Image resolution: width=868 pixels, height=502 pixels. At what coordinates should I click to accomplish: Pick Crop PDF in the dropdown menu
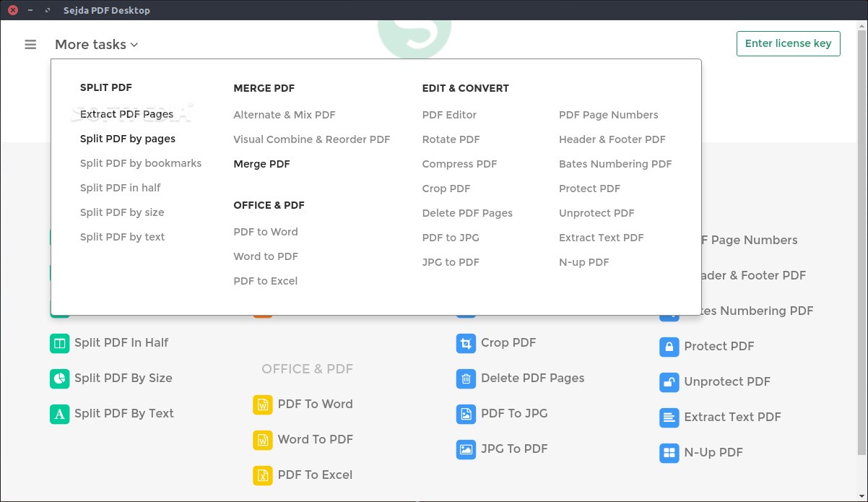coord(446,189)
